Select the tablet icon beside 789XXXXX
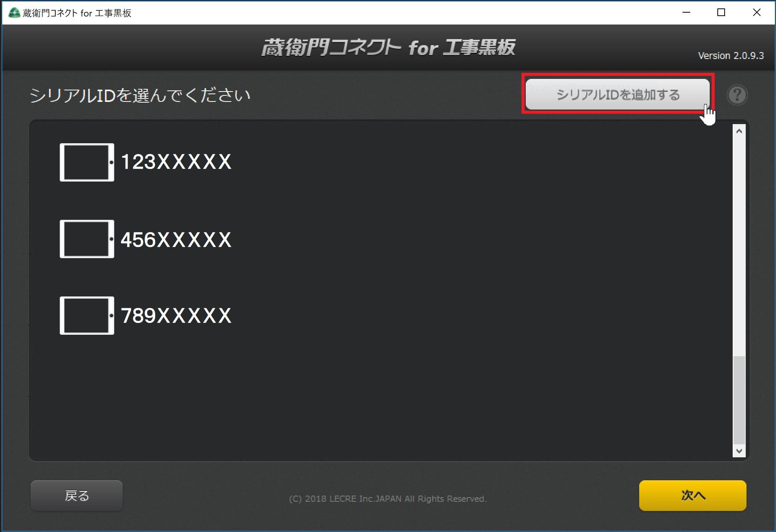Image resolution: width=776 pixels, height=532 pixels. (87, 315)
